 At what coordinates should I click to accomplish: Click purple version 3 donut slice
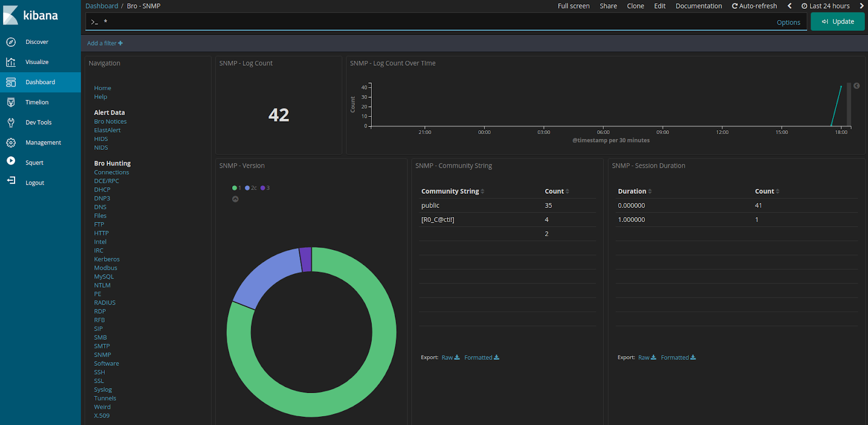click(x=306, y=259)
